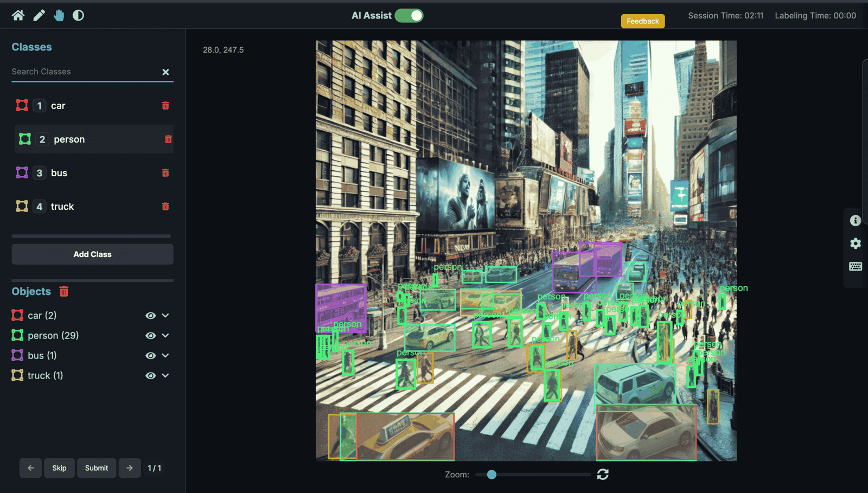This screenshot has height=493, width=868.
Task: Activate the hand pan tool
Action: point(59,15)
